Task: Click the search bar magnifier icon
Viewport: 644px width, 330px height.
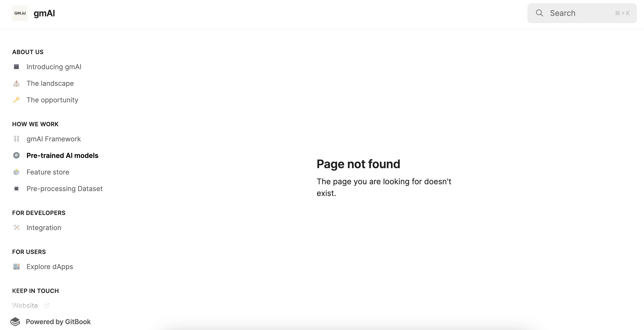Action: click(540, 13)
